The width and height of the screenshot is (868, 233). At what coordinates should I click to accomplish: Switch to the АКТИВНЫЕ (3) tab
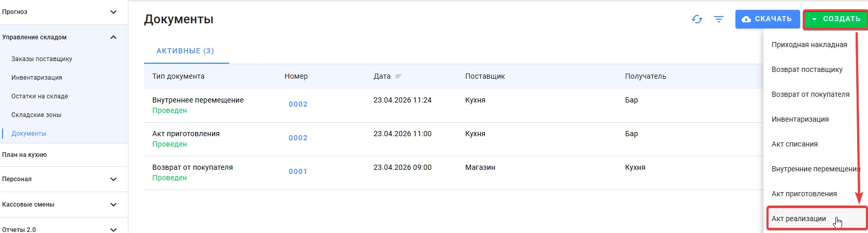tap(185, 51)
